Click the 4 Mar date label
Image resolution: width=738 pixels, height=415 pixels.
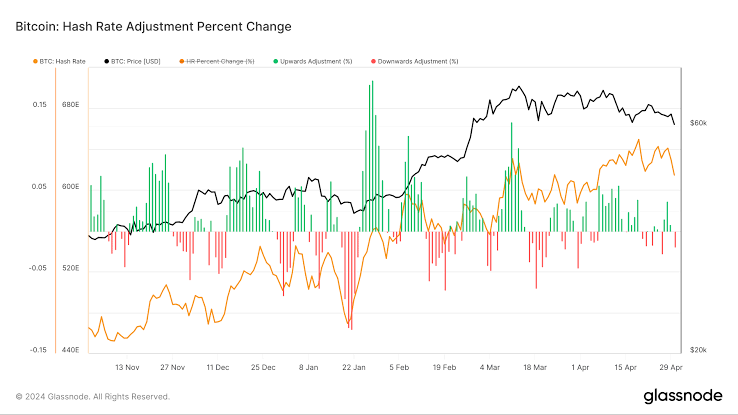click(x=490, y=367)
